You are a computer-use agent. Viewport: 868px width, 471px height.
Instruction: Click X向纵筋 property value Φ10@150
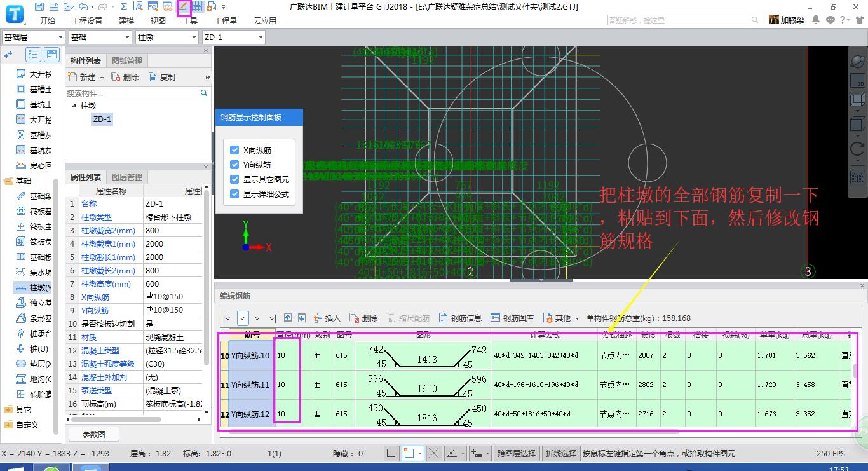pos(173,297)
